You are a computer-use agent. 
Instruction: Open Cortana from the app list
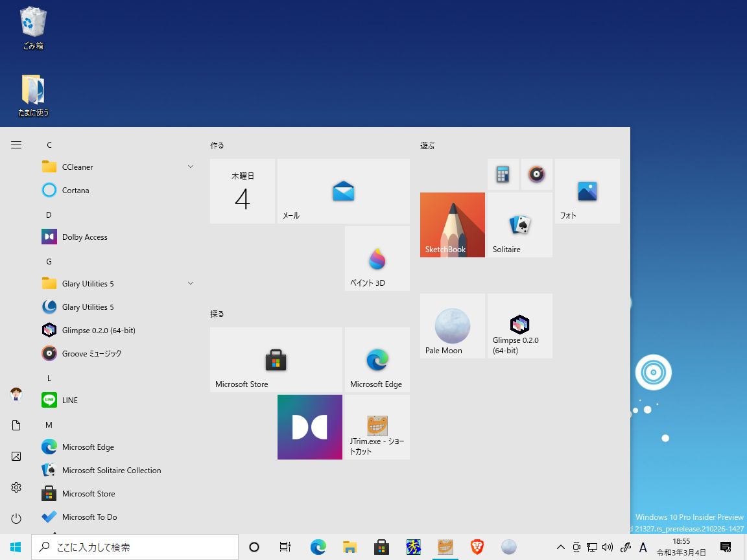pos(118,190)
